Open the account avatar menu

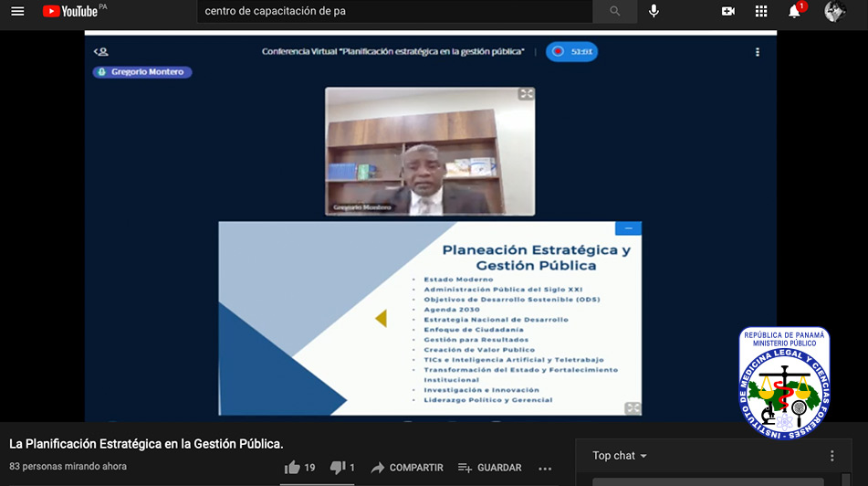(x=835, y=11)
